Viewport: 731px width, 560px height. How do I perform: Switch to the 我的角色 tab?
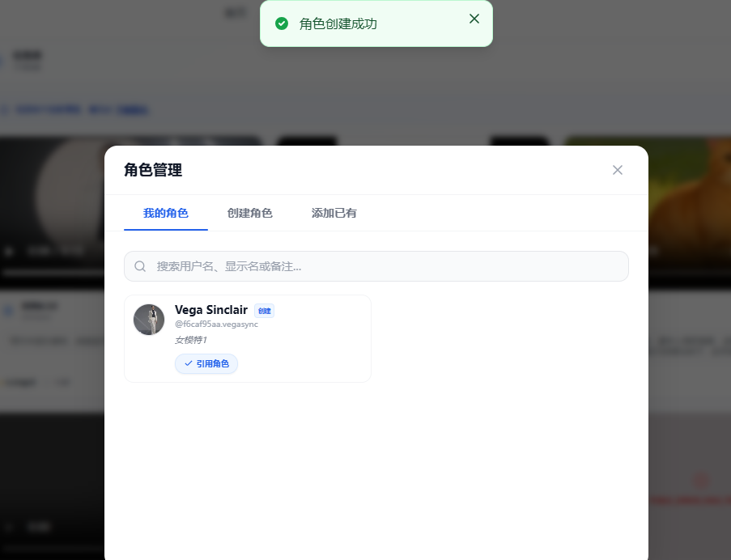pos(166,213)
